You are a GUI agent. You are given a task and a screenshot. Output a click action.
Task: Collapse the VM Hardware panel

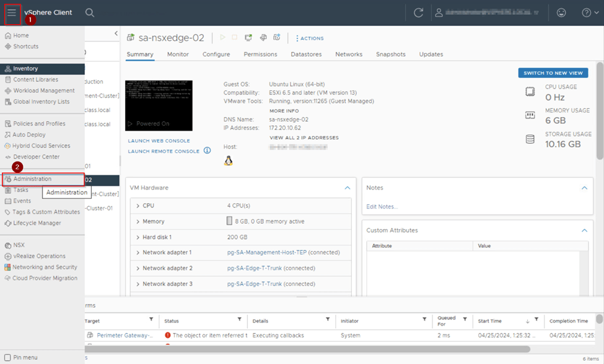point(348,188)
